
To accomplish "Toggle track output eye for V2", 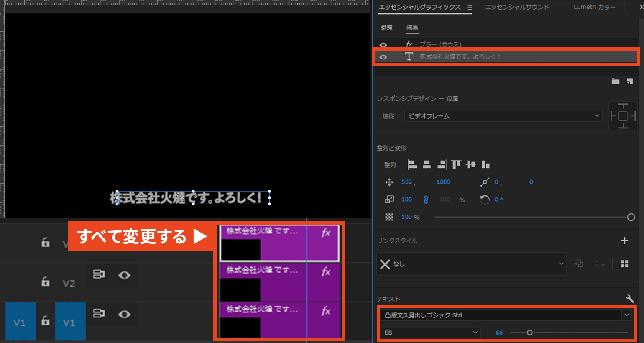I will tap(124, 275).
